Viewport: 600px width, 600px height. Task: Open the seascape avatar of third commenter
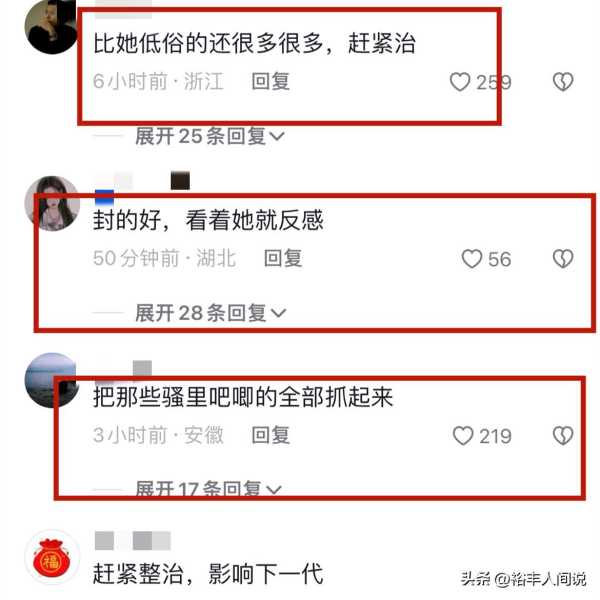pyautogui.click(x=52, y=380)
